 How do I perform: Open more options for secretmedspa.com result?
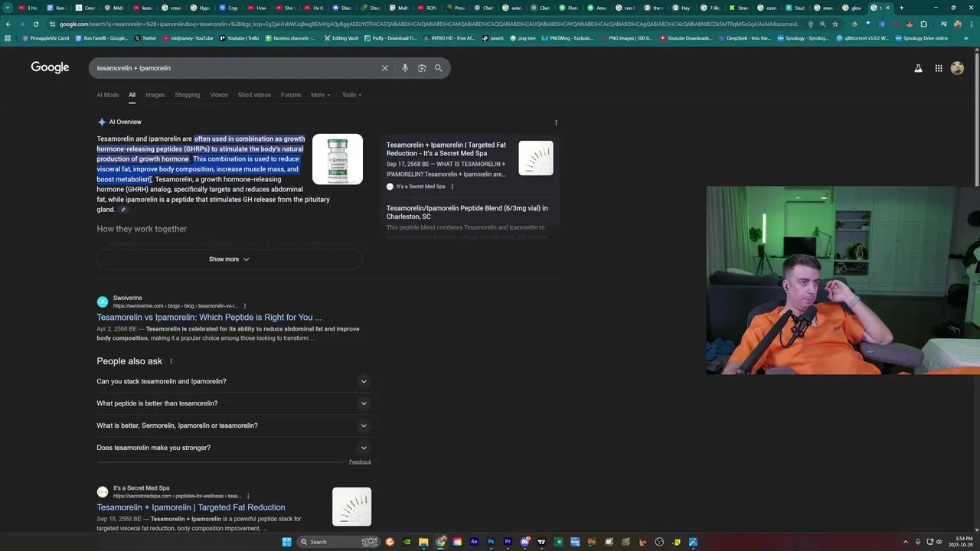pyautogui.click(x=248, y=496)
